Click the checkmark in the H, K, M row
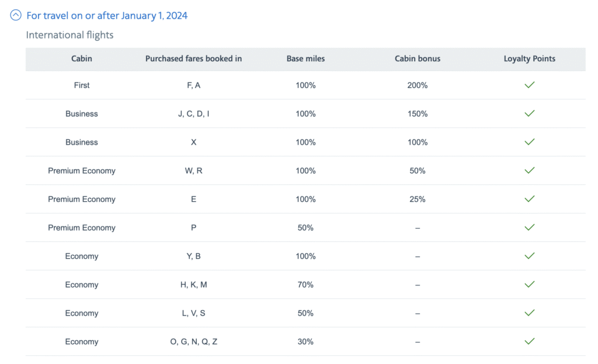Viewport: 598px width, 364px height. tap(530, 285)
